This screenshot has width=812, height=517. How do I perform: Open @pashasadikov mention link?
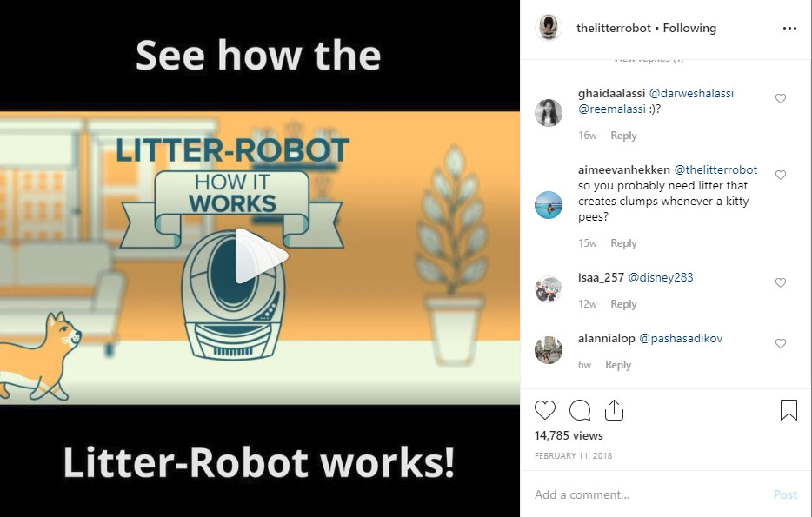(681, 339)
